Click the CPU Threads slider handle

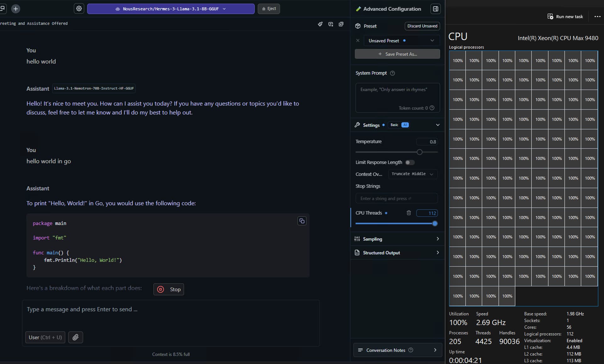[x=435, y=223]
